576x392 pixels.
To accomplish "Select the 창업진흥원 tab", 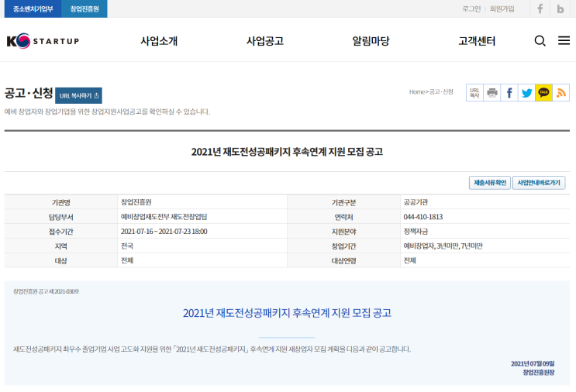I will pyautogui.click(x=85, y=9).
